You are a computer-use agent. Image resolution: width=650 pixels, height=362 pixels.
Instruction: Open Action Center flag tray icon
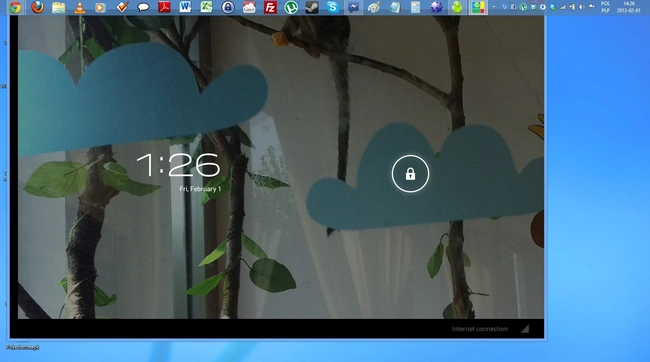pyautogui.click(x=592, y=7)
